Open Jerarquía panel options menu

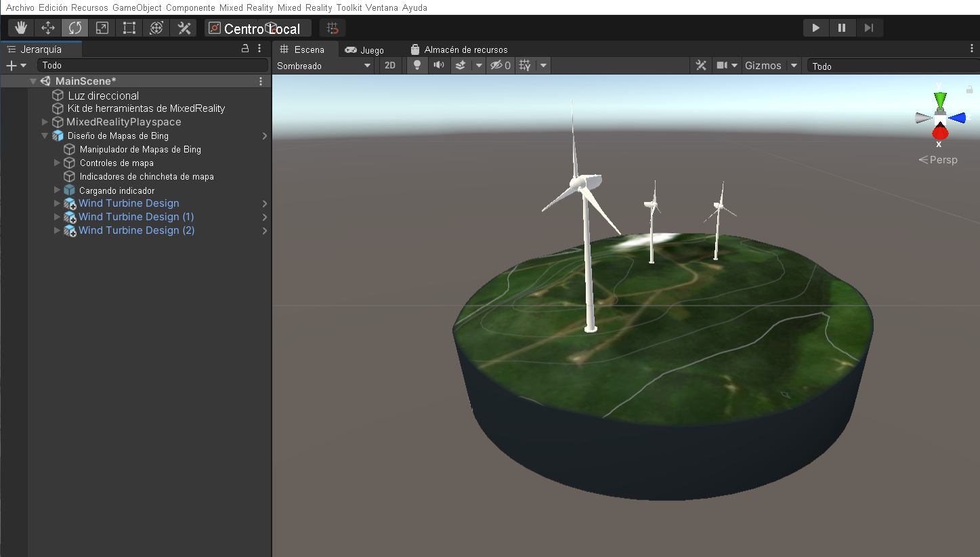point(259,49)
